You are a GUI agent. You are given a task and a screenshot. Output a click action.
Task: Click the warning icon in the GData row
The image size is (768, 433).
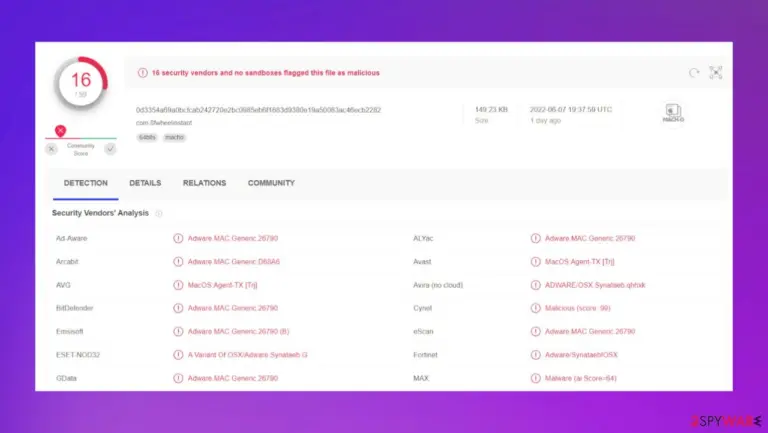(x=178, y=378)
